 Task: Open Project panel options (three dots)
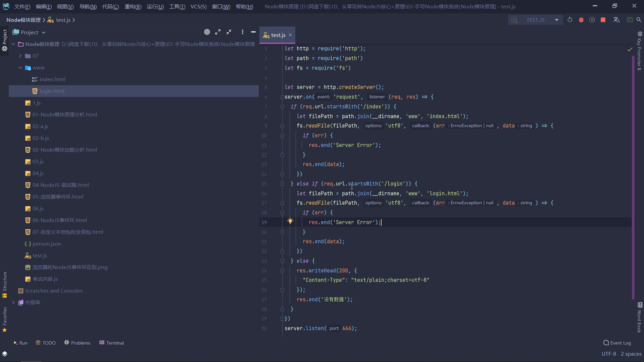243,32
